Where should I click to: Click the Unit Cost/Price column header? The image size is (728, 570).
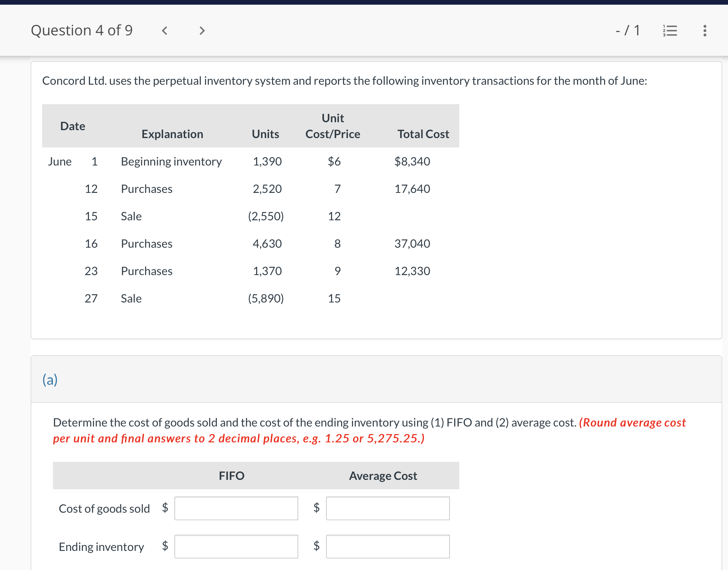pyautogui.click(x=332, y=126)
